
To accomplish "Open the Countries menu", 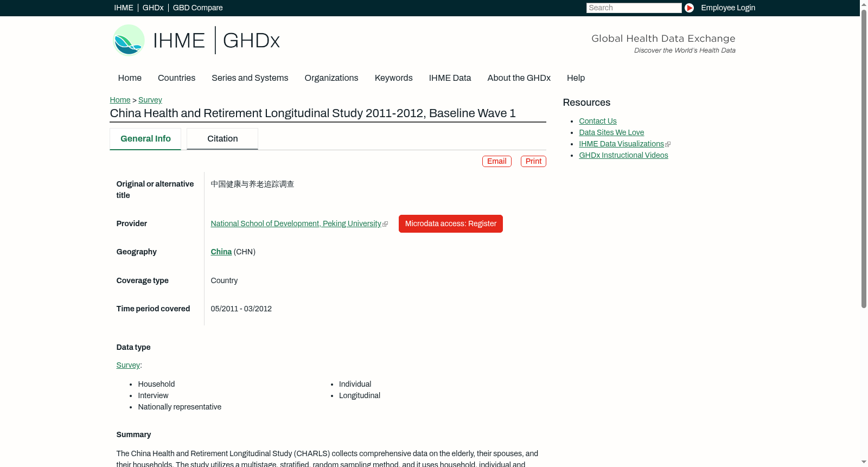I will (x=176, y=78).
